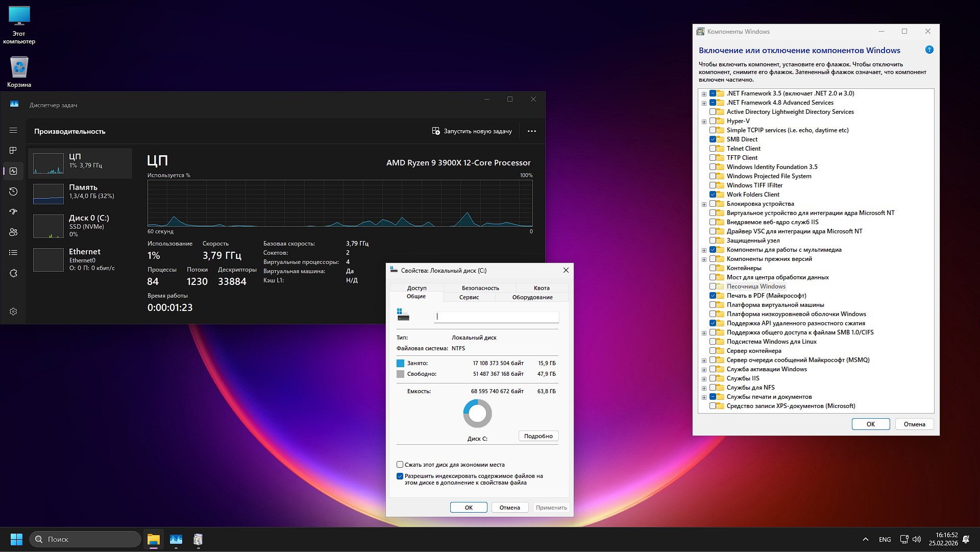The width and height of the screenshot is (980, 552).
Task: Switch to the 'Сервис' tab
Action: coord(469,297)
